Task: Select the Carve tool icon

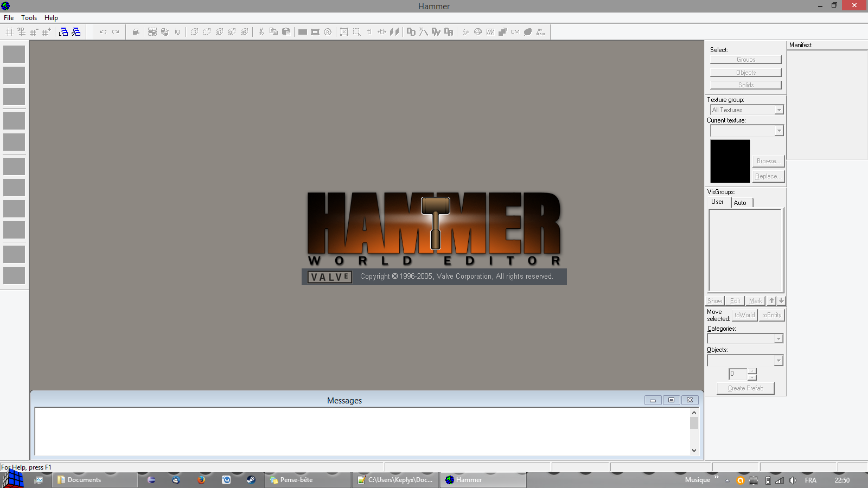Action: click(136, 32)
